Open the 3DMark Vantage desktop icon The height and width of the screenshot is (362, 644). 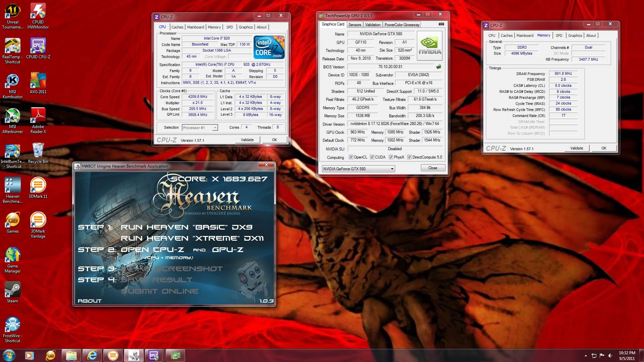[x=38, y=225]
